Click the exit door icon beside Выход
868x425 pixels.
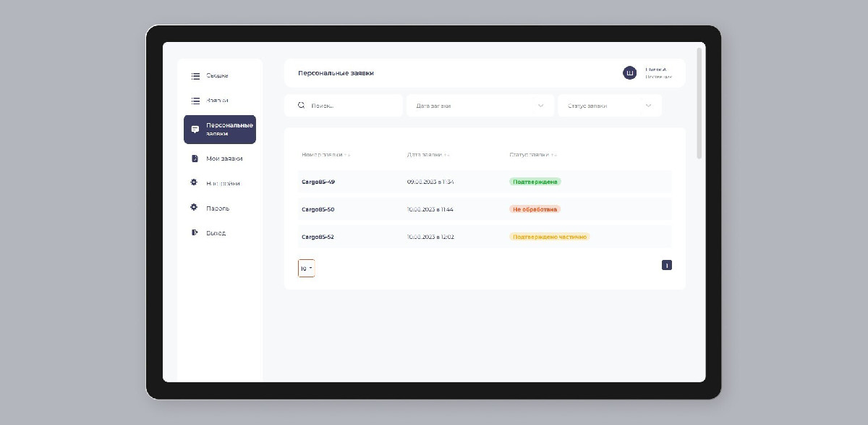click(x=195, y=232)
